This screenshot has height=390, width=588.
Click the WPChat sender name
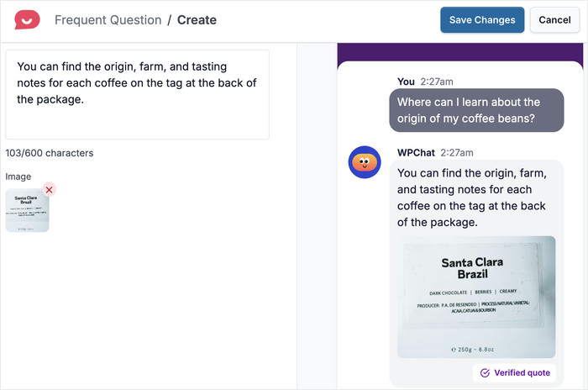(x=417, y=152)
